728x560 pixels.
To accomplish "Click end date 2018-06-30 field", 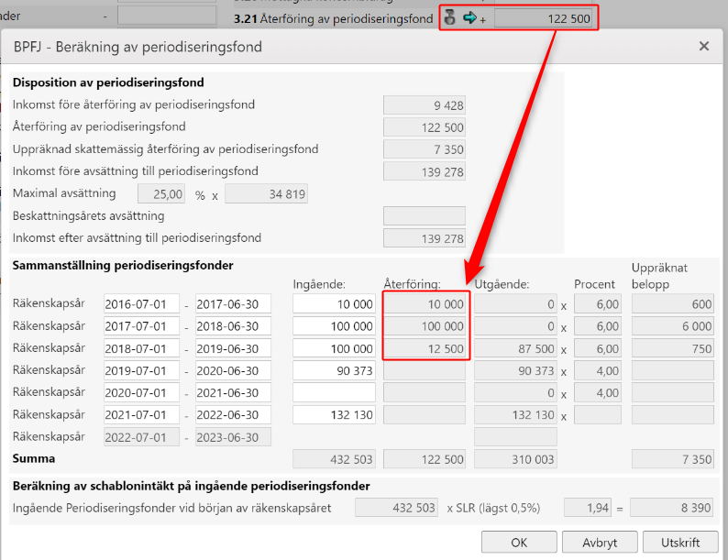I will 233,326.
